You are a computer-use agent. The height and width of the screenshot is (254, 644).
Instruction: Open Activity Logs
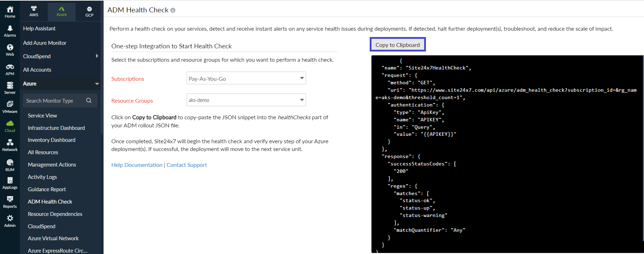pyautogui.click(x=42, y=177)
